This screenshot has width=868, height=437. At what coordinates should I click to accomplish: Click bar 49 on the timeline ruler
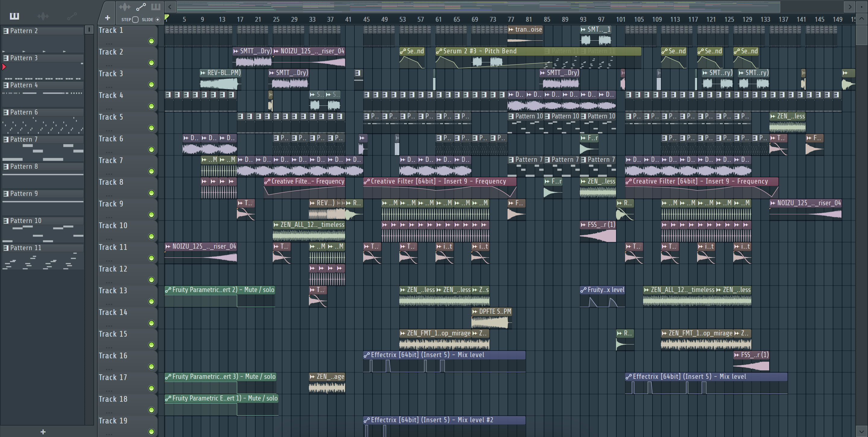click(385, 20)
